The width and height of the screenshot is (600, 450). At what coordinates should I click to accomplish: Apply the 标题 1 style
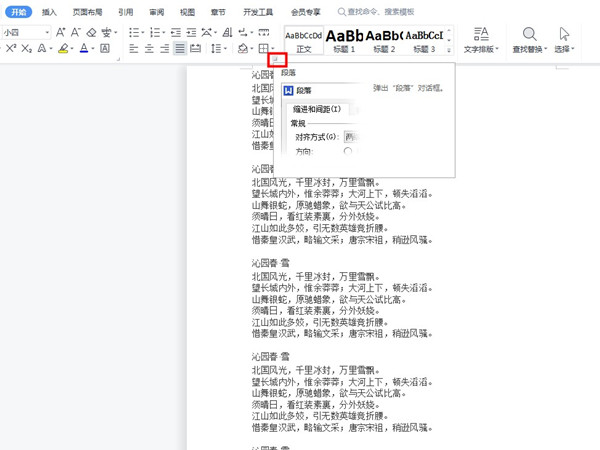344,40
